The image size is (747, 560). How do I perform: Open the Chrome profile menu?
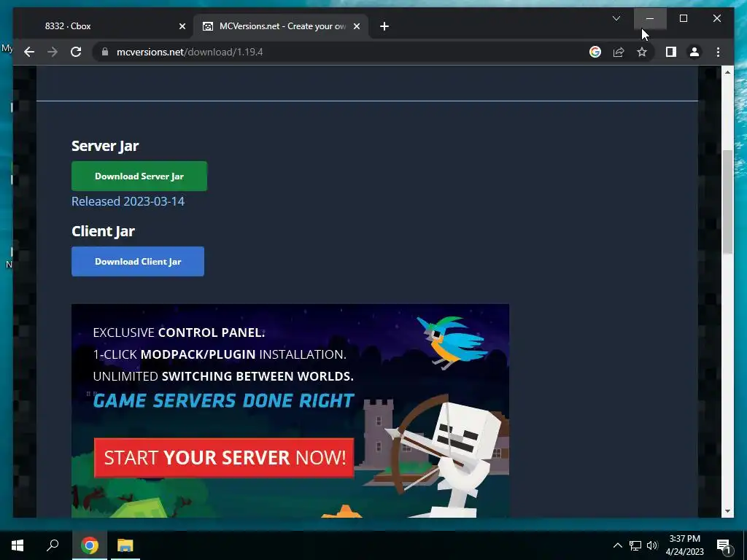click(x=694, y=52)
